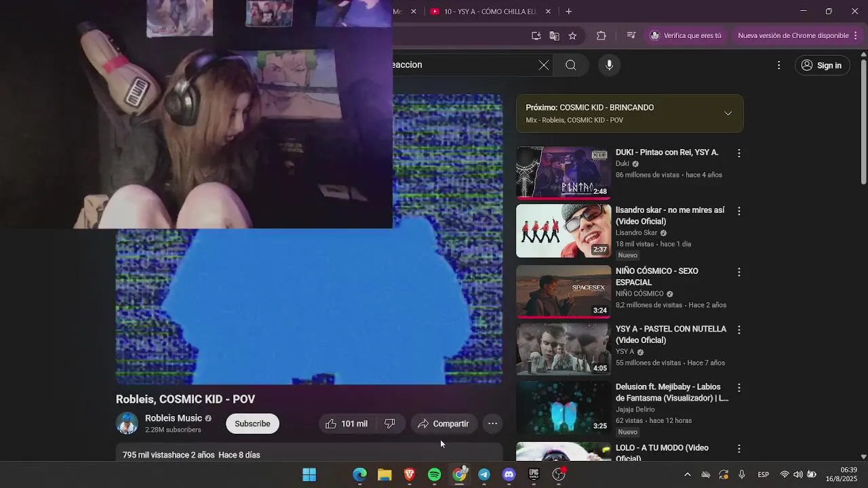
Task: Close the 10 - YSY A tab
Action: pyautogui.click(x=548, y=12)
